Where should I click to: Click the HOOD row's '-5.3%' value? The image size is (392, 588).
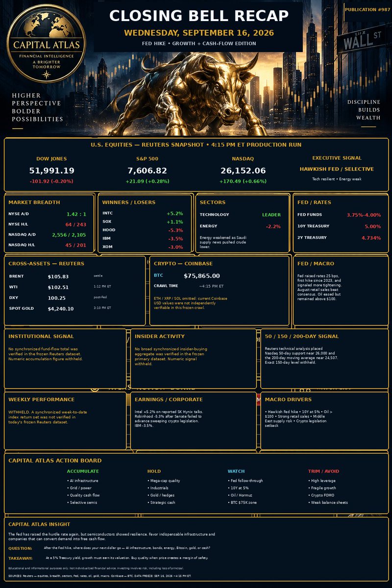pos(176,230)
